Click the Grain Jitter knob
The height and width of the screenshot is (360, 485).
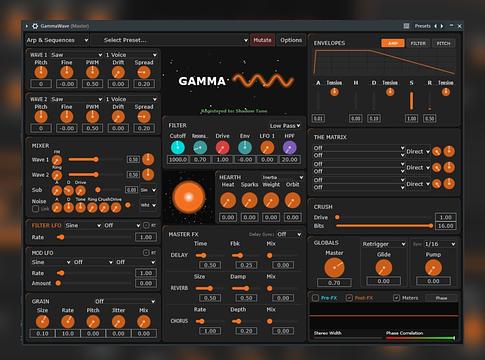118,322
